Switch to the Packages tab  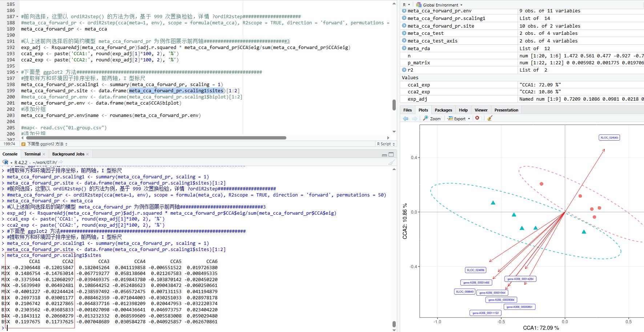(443, 110)
